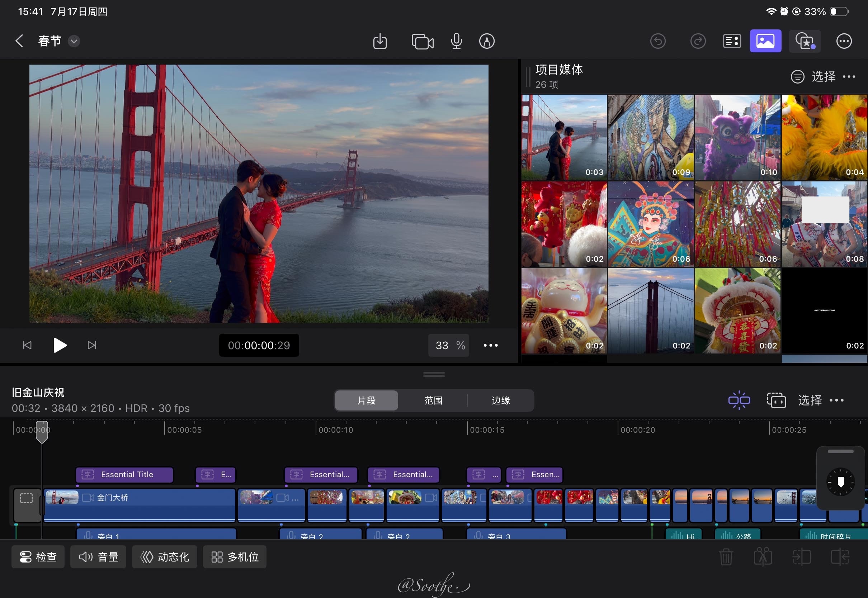The width and height of the screenshot is (868, 598).
Task: Open the 音量 volume button
Action: (99, 557)
